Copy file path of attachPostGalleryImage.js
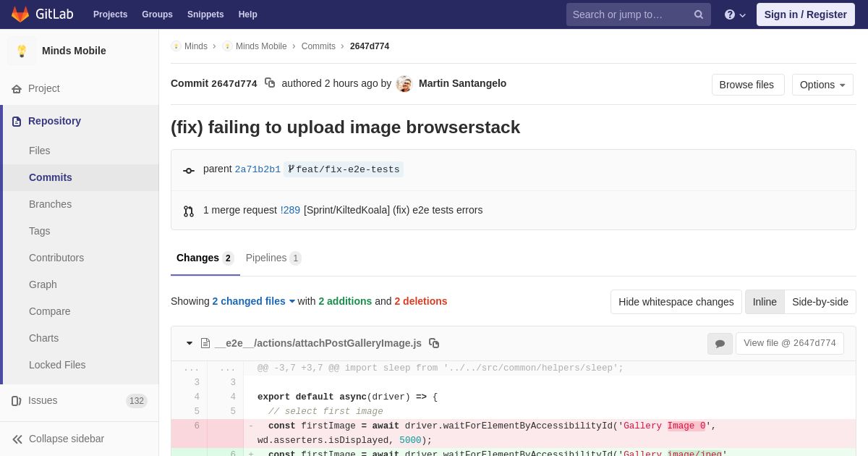Image resolution: width=868 pixels, height=456 pixels. click(x=434, y=343)
